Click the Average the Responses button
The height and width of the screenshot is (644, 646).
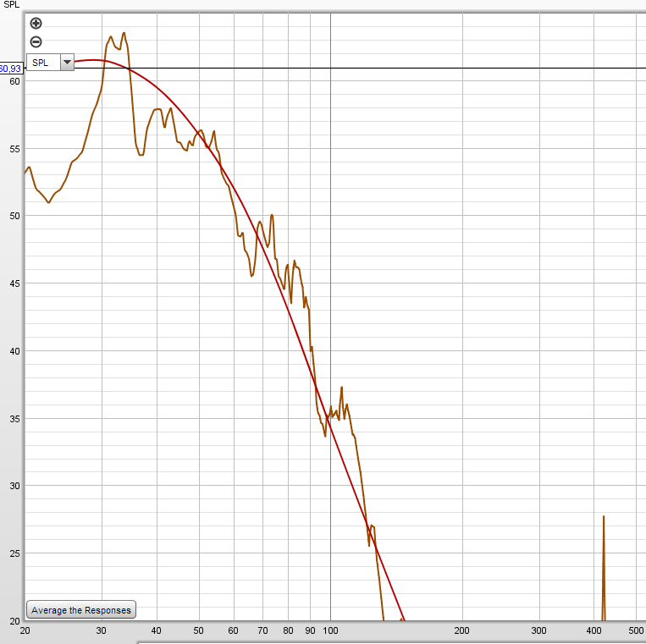pos(81,610)
